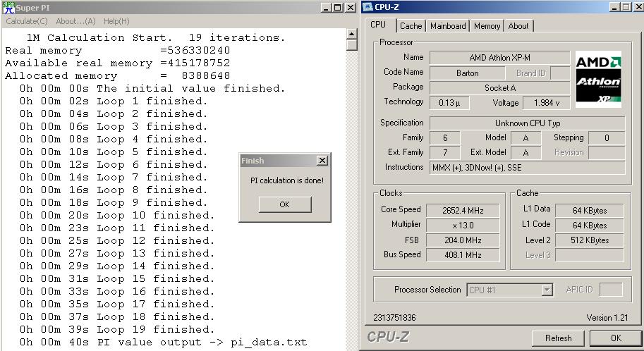This screenshot has height=351, width=644.
Task: Click the Super PI scrollbar thumb
Action: point(351,44)
